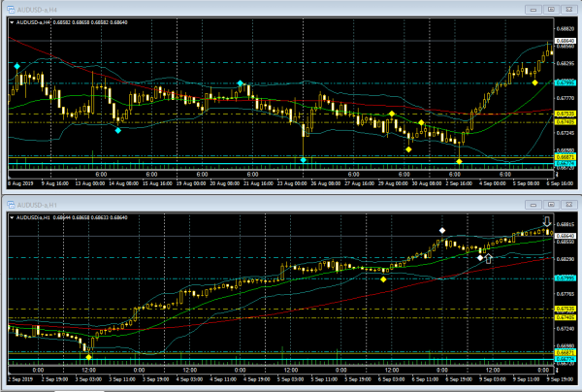Select yellow diamond below 29 Aug candles, H4
The width and height of the screenshot is (582, 392).
click(x=408, y=149)
